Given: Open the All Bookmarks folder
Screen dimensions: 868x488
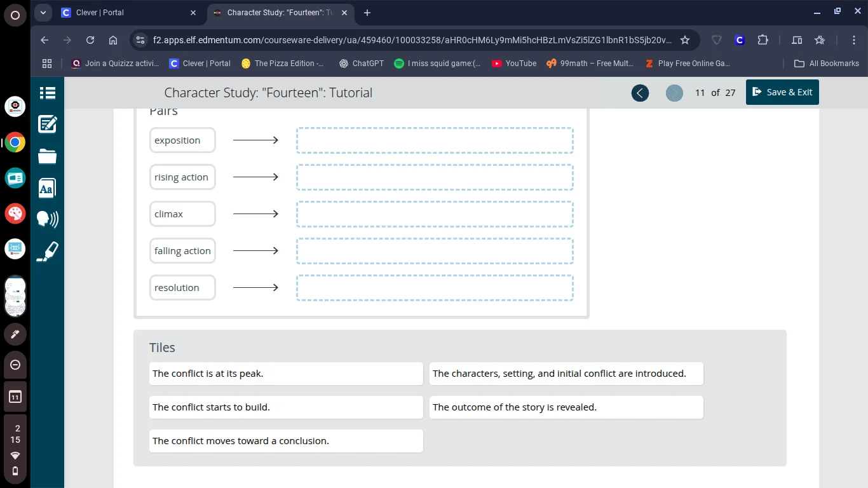Looking at the screenshot, I should (x=827, y=64).
